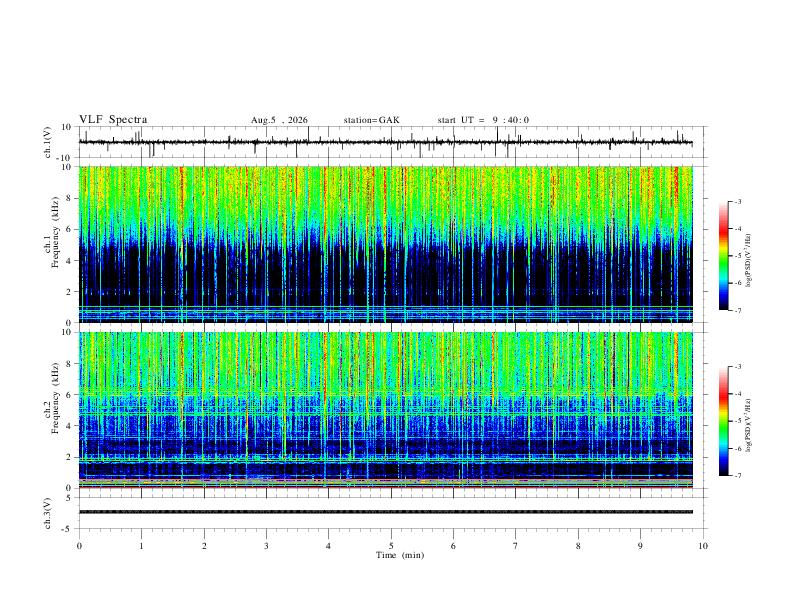The height and width of the screenshot is (612, 792).
Task: Click the VLF Spectra title text
Action: coord(113,120)
